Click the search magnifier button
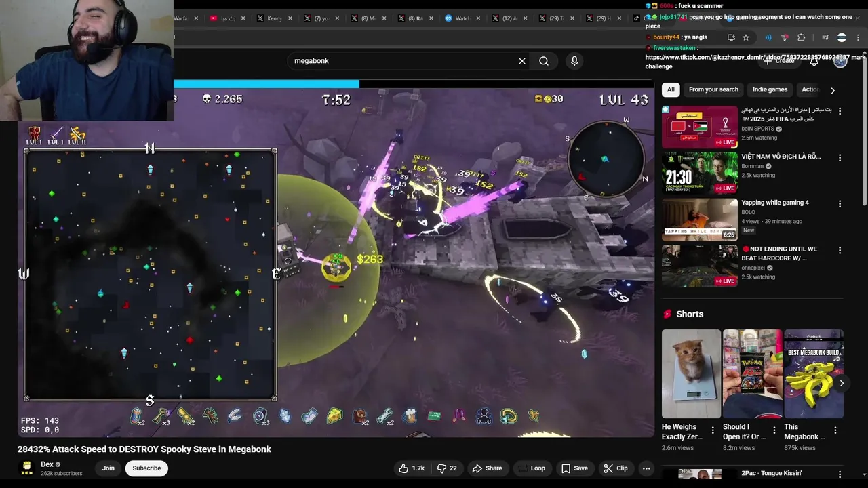868x488 pixels. tap(544, 61)
